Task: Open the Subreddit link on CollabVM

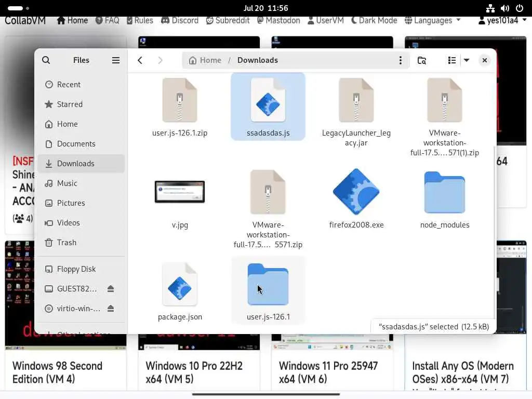Action: click(228, 20)
